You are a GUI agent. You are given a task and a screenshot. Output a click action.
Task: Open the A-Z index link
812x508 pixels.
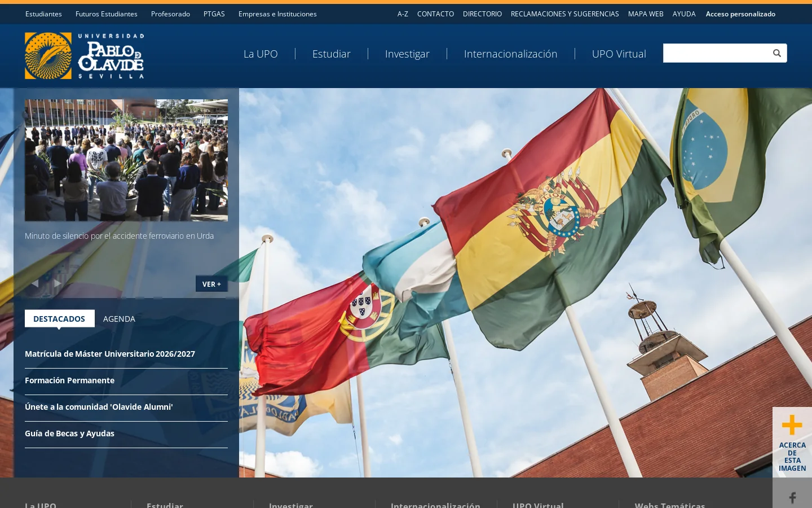[x=403, y=14]
